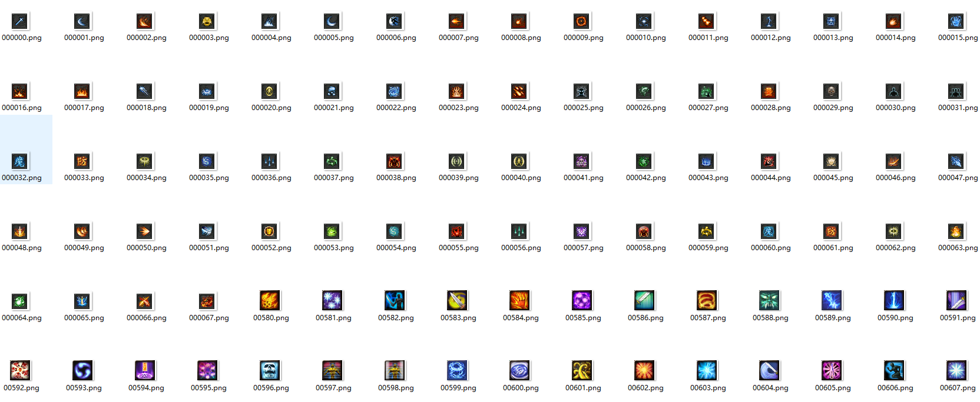Click the 00589.png lightning icon

click(x=832, y=301)
